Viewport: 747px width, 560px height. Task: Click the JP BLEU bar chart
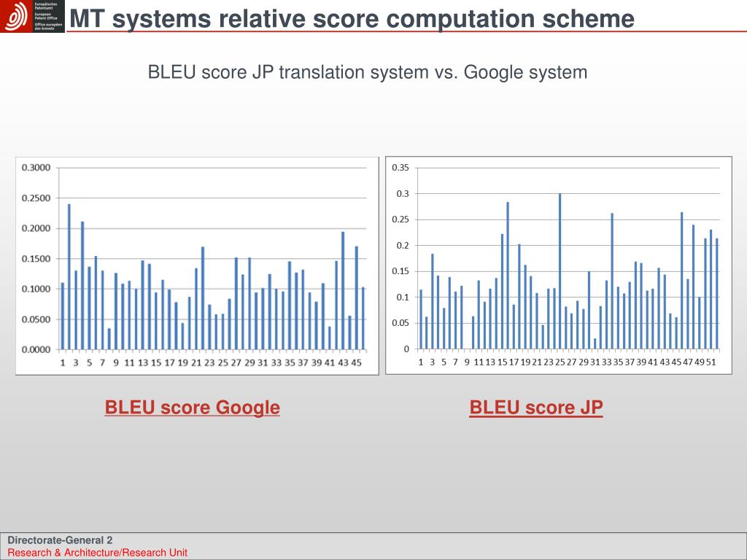click(x=558, y=265)
